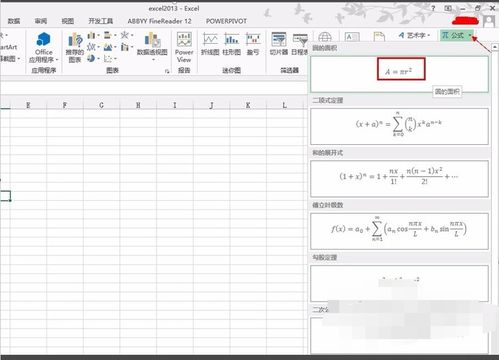This screenshot has height=360, width=499.
Task: Click the user account avatar
Action: point(489,21)
